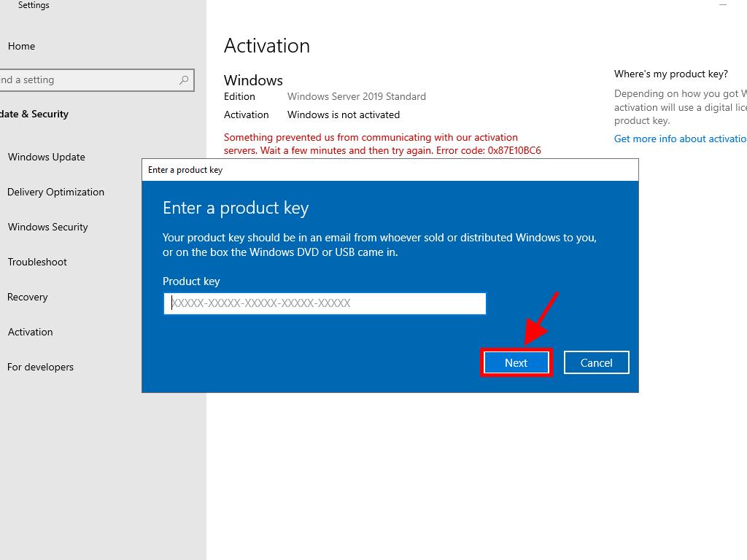
Task: Click the 'Edition' label
Action: pos(239,97)
